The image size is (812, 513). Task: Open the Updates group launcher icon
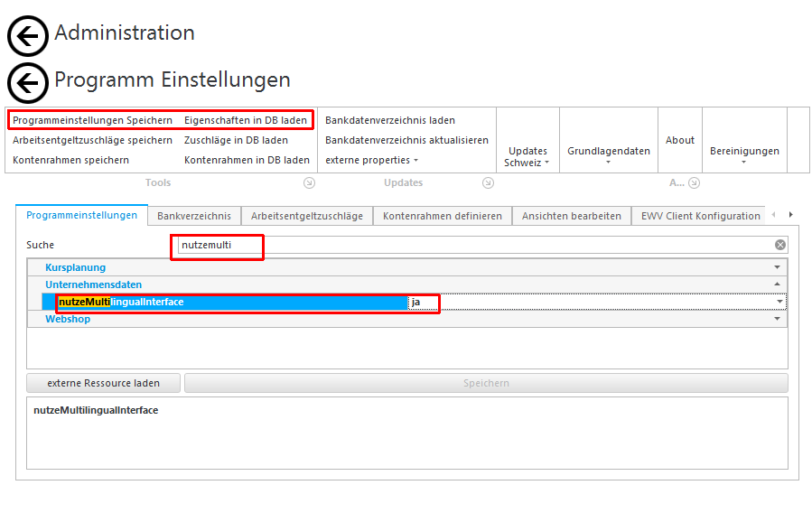click(x=488, y=183)
